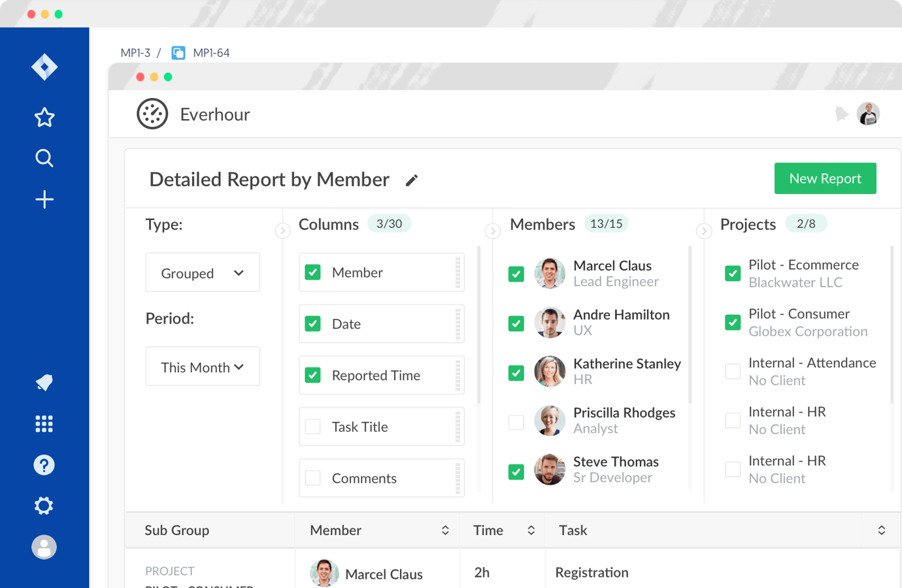Uncheck the Member column checkbox
The height and width of the screenshot is (588, 902).
pyautogui.click(x=313, y=272)
